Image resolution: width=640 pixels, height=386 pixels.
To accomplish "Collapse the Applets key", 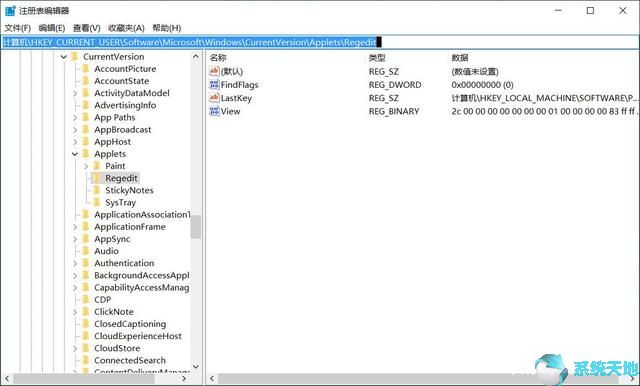I will (x=75, y=154).
